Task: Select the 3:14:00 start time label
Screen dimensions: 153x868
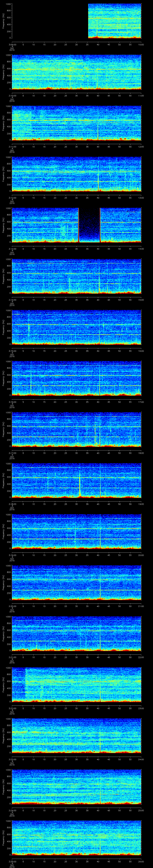Action: 12,300
